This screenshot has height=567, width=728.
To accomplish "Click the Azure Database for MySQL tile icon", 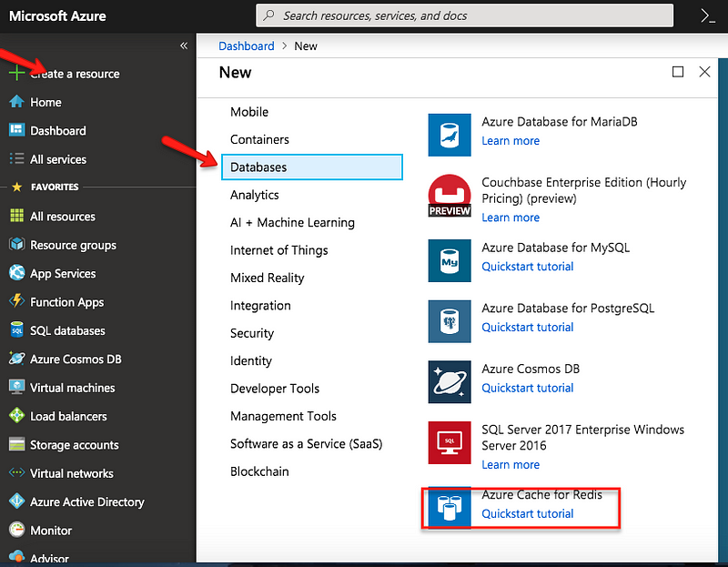I will tap(450, 261).
